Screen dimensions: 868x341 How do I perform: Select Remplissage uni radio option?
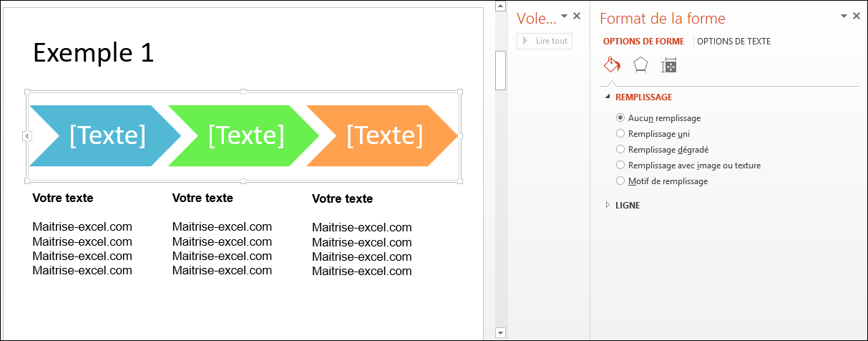(620, 133)
